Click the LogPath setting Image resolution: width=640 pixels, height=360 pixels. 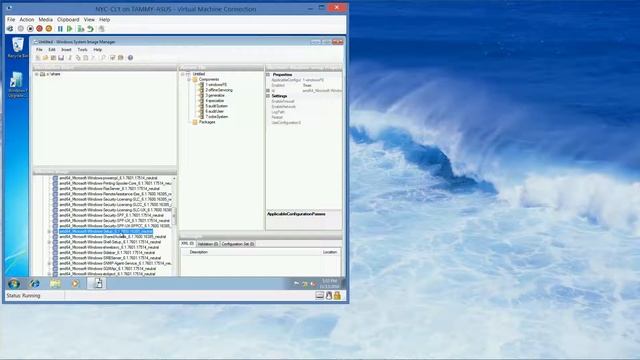(x=278, y=112)
